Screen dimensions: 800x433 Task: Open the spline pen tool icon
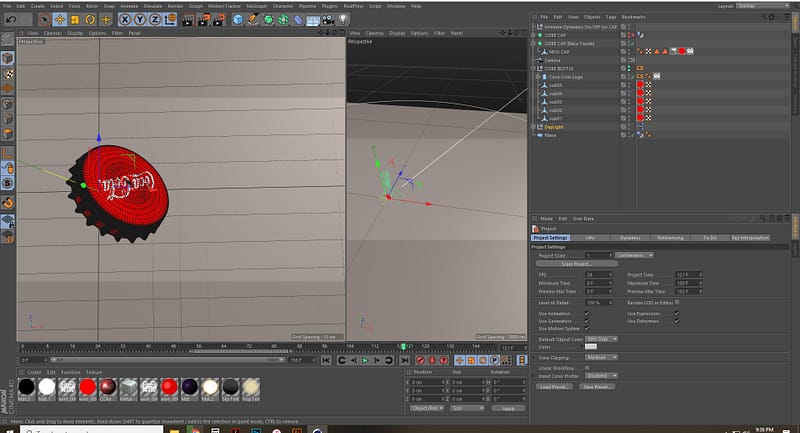click(253, 20)
